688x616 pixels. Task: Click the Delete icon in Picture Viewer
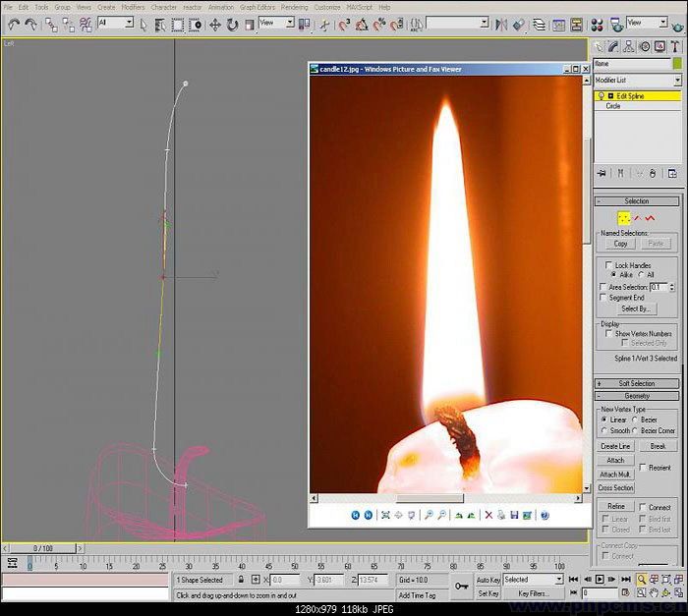tap(488, 515)
